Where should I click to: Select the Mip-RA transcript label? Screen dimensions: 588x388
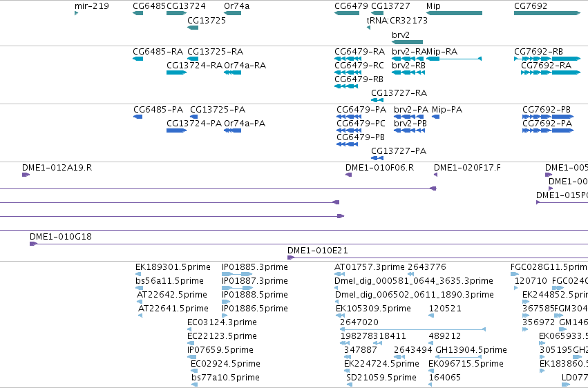442,51
